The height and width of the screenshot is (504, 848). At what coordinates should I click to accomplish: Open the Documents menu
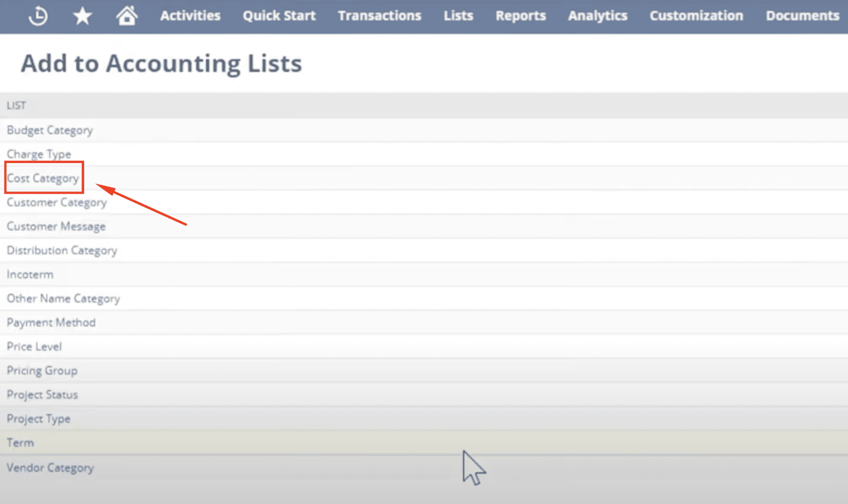(802, 16)
